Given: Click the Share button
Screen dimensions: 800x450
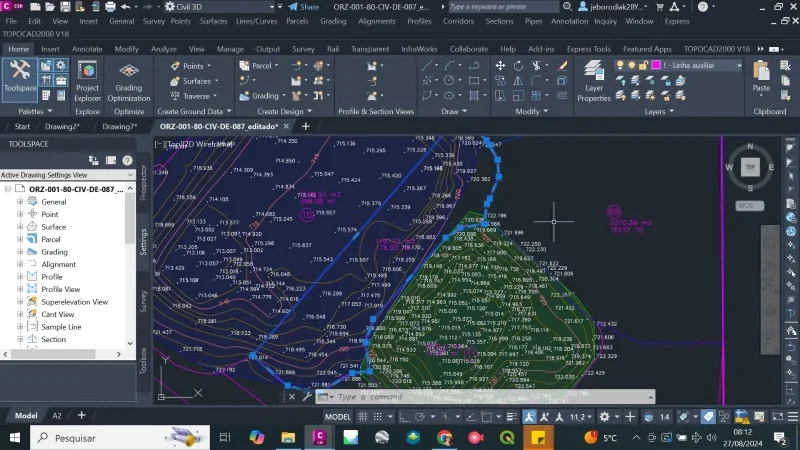Looking at the screenshot, I should 304,7.
